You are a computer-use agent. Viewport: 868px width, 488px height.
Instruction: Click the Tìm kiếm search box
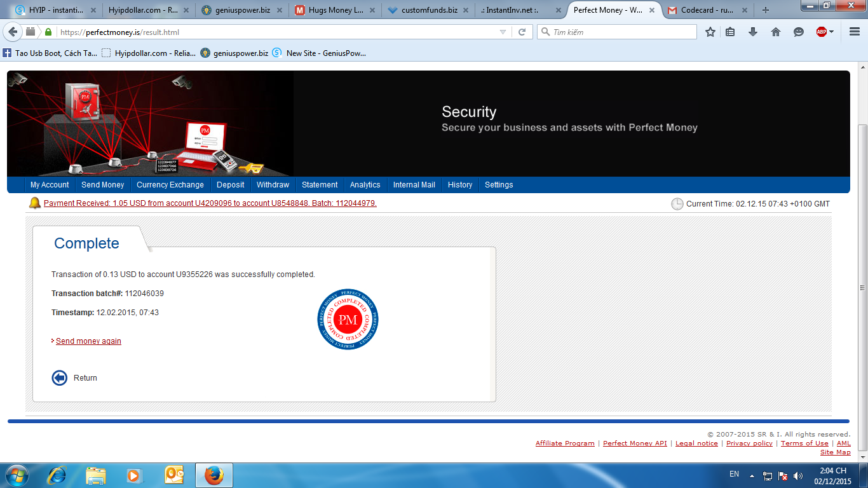click(616, 32)
